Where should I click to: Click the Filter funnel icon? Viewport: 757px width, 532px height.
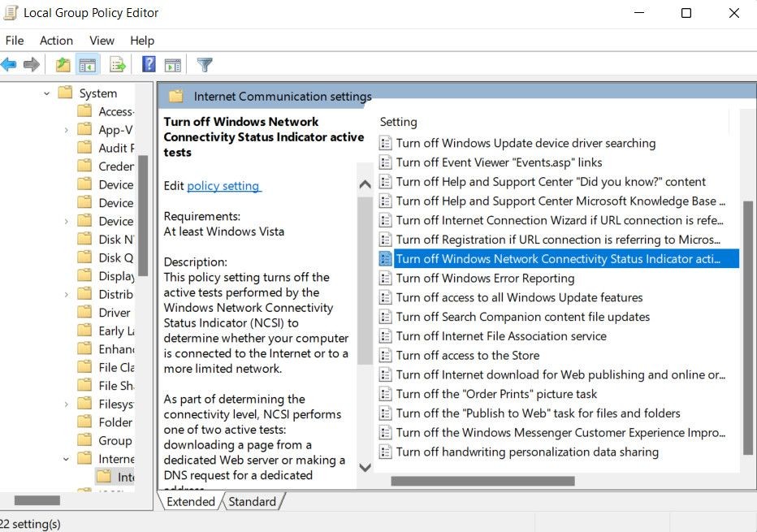tap(205, 64)
